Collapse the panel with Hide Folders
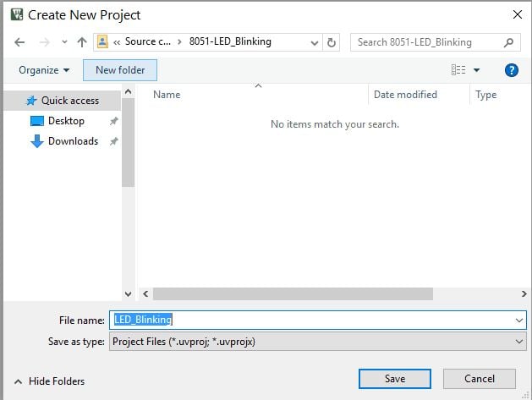The height and width of the screenshot is (400, 532). (49, 381)
